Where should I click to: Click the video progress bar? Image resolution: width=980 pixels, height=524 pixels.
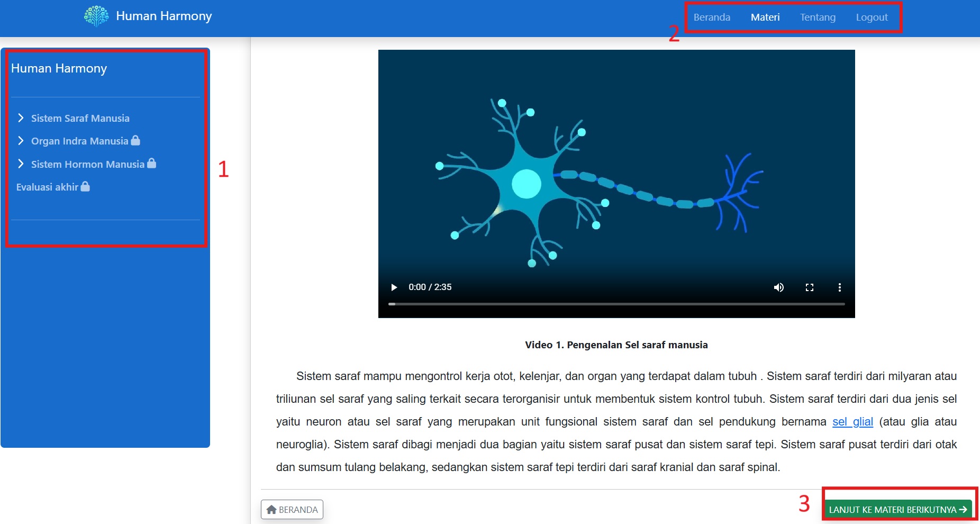(x=616, y=304)
